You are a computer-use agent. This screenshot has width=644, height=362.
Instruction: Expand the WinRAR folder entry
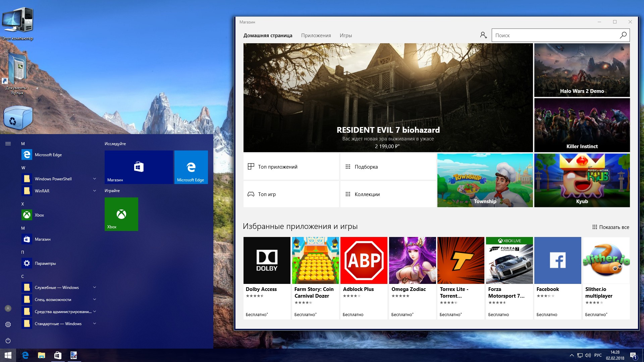(94, 191)
